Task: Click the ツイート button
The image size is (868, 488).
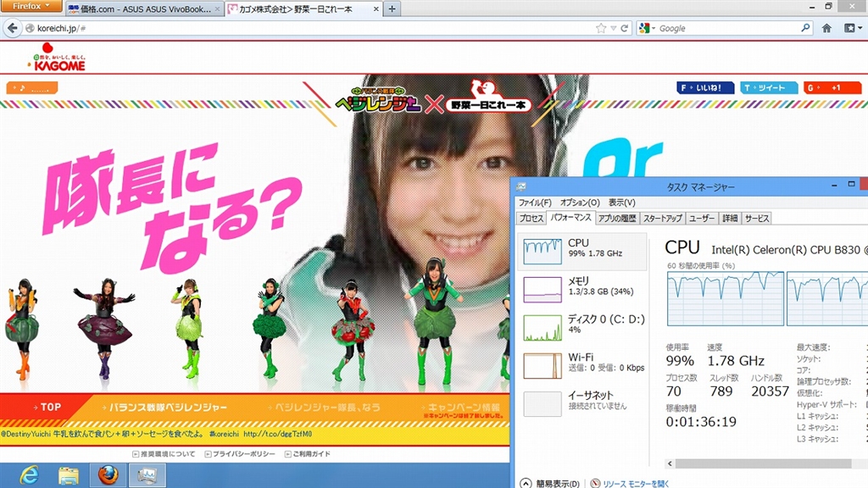Action: pyautogui.click(x=768, y=87)
